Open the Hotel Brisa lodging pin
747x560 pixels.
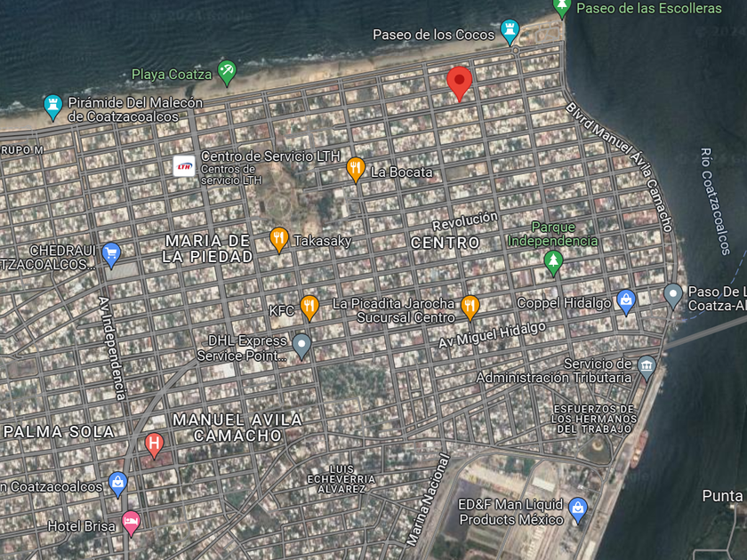tap(131, 524)
